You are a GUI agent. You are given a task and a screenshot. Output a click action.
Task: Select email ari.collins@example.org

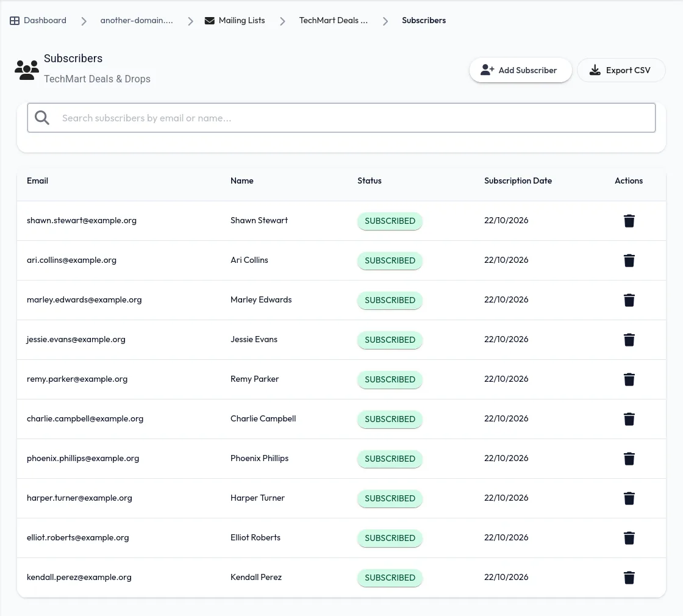point(71,260)
